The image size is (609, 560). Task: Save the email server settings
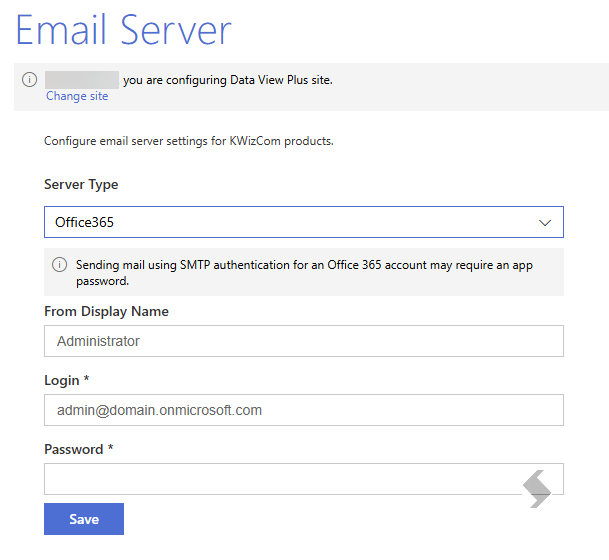pyautogui.click(x=84, y=519)
